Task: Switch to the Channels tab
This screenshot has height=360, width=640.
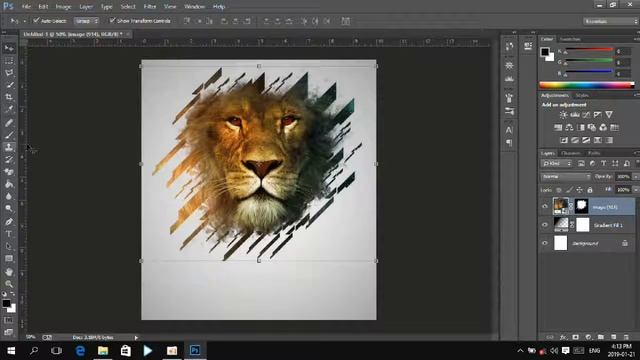Action: click(x=571, y=153)
